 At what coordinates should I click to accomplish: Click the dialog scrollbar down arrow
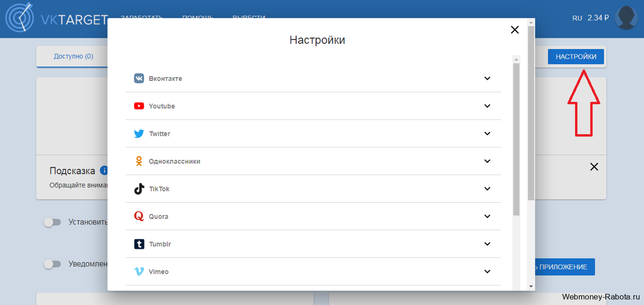click(x=531, y=287)
